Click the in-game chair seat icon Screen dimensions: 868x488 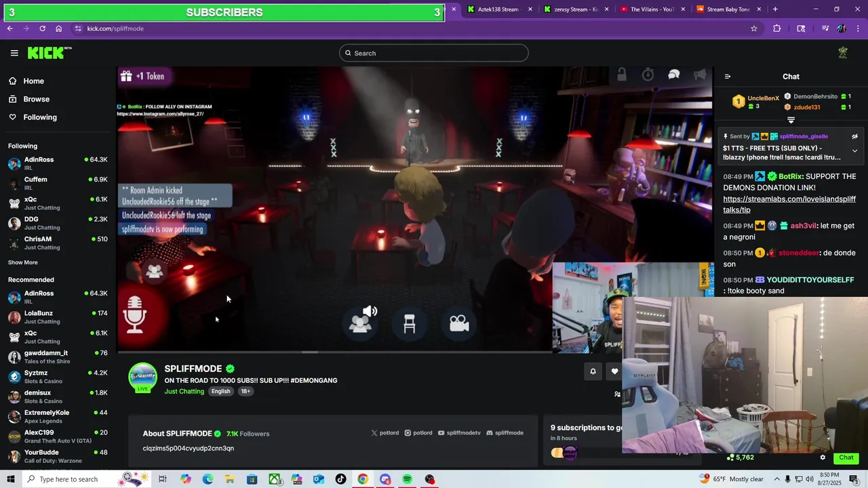point(410,324)
